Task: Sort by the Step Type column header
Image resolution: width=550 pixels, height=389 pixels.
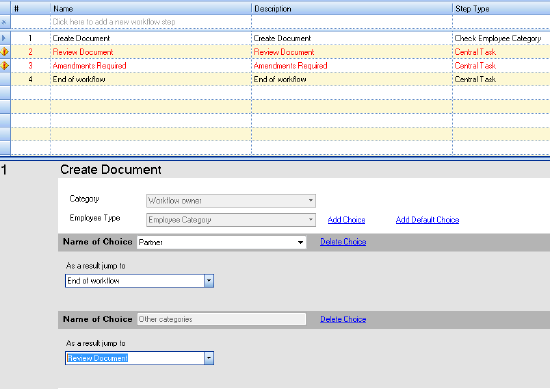Action: 502,8
